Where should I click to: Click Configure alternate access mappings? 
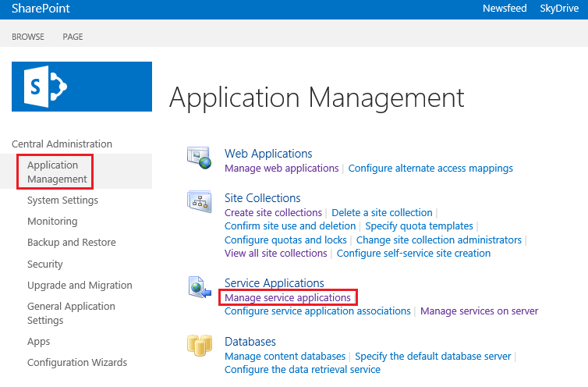[430, 168]
